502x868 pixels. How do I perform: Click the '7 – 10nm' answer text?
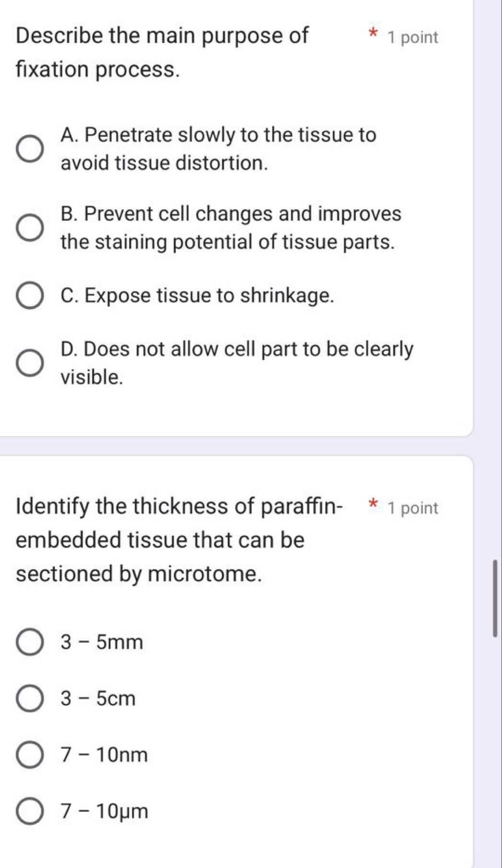click(x=104, y=755)
